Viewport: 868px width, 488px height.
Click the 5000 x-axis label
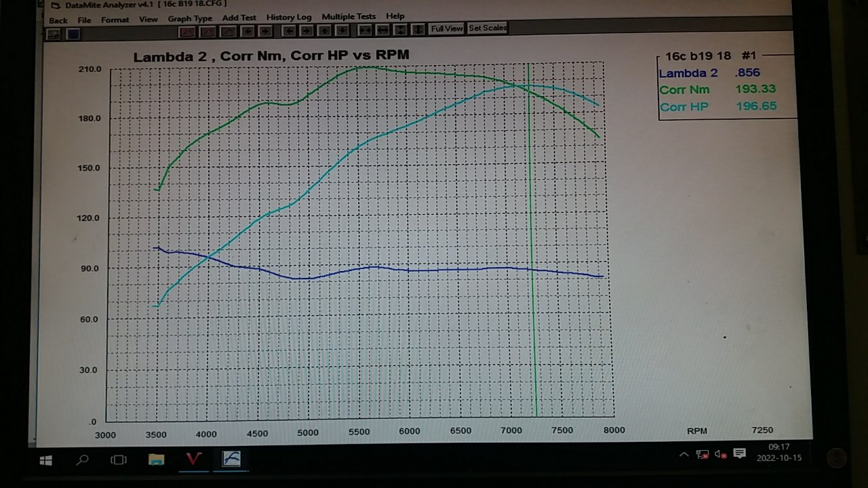pos(307,433)
